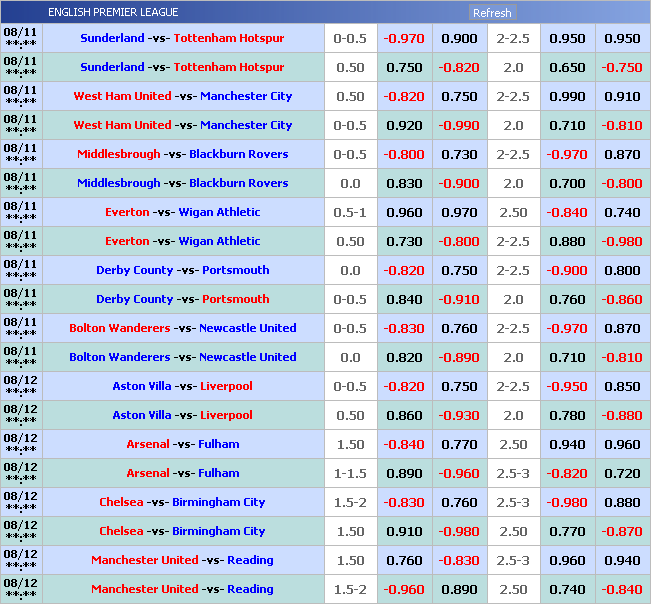The height and width of the screenshot is (604, 651).
Task: Click Liverpool in the 0.50 handicap row
Action: (226, 416)
